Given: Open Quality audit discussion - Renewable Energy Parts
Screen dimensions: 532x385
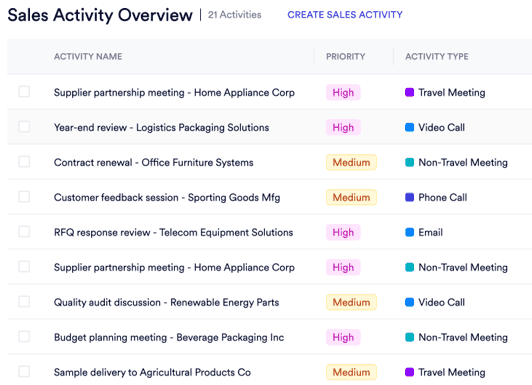Looking at the screenshot, I should point(167,302).
